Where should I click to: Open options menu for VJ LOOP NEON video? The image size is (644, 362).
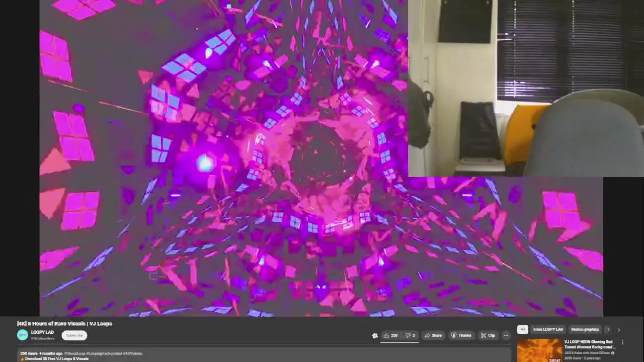click(623, 342)
